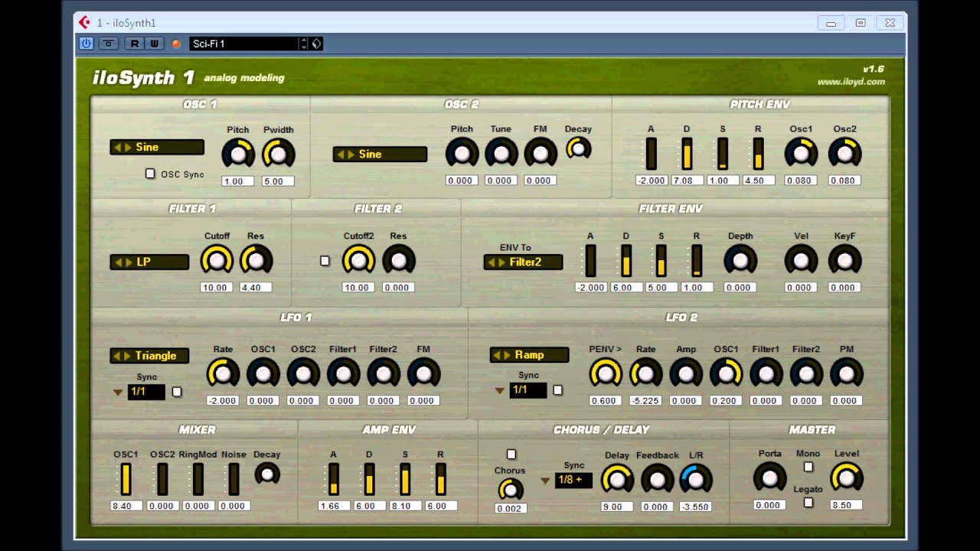Toggle the plugin power/activate button
This screenshot has width=980, height=551.
tap(87, 44)
